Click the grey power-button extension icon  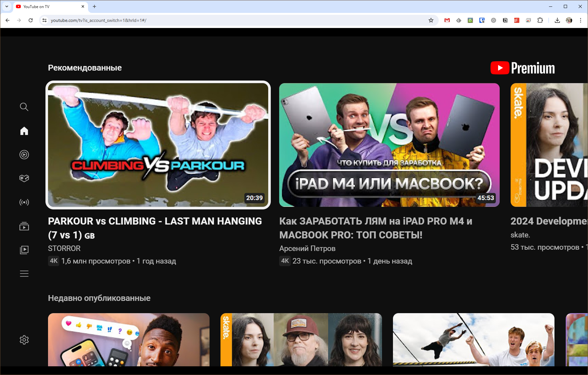click(x=494, y=20)
